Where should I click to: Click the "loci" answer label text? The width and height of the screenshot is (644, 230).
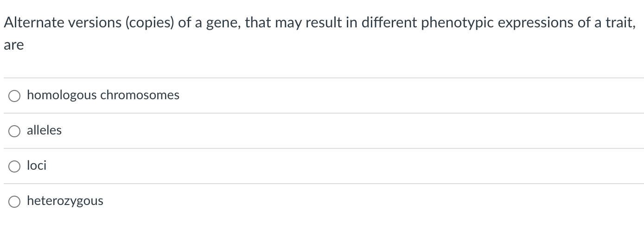coord(37,166)
